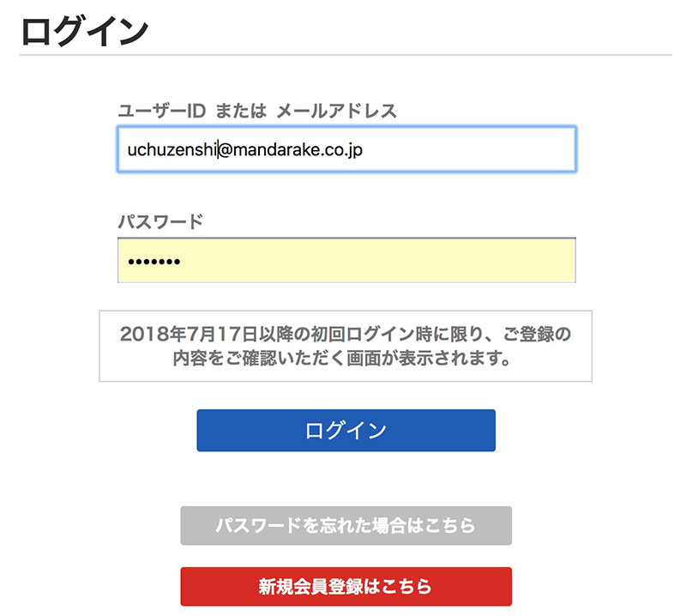Click "mandarake" in the email address

[x=268, y=149]
